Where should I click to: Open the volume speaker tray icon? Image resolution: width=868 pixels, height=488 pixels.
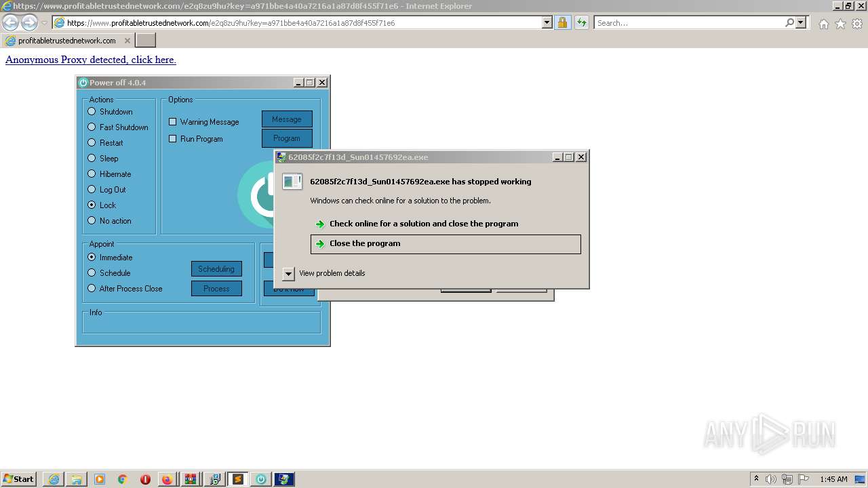(x=771, y=479)
